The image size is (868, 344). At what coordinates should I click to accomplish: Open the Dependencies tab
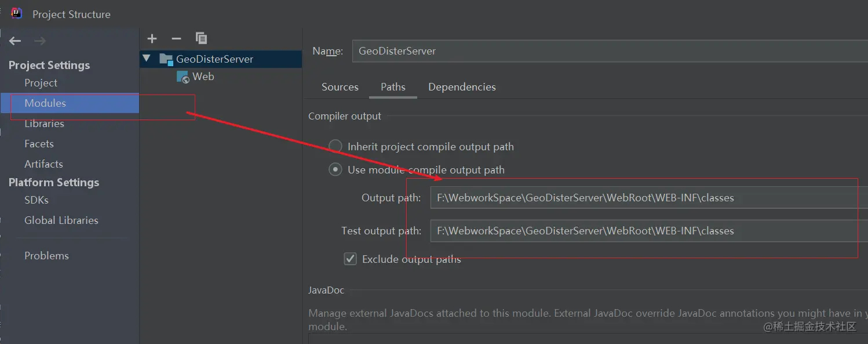tap(462, 87)
